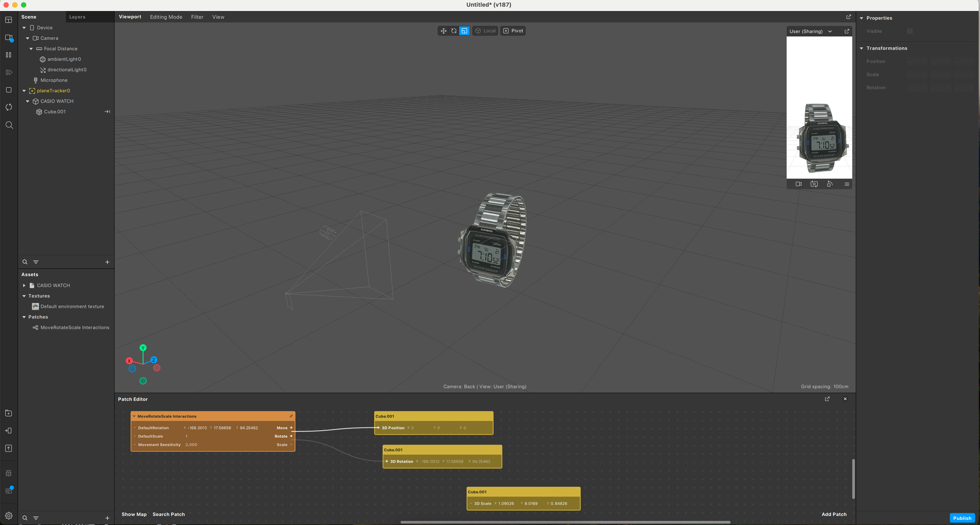Viewport: 980px width, 525px height.
Task: Open settings gear in left sidebar
Action: tap(9, 516)
